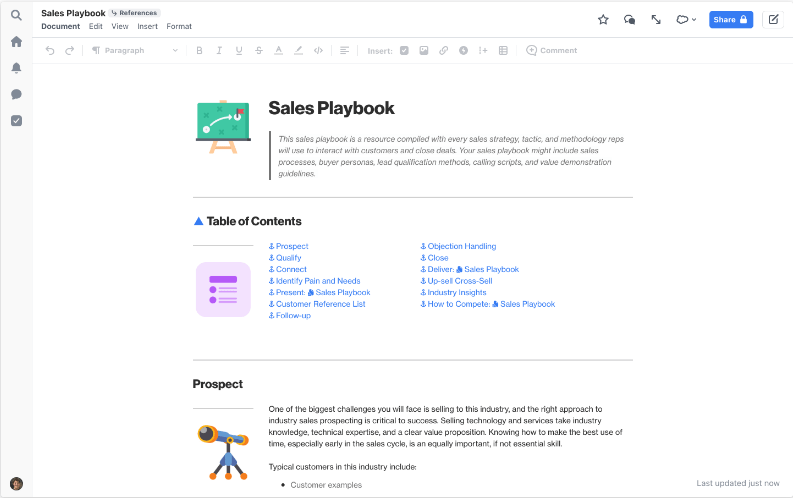This screenshot has height=498, width=793.
Task: Open the text color picker
Action: coord(278,51)
